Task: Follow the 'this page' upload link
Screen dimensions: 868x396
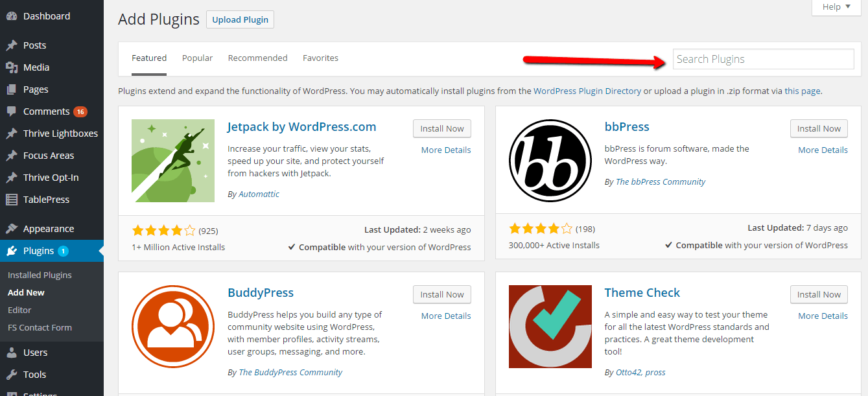Action: point(803,91)
